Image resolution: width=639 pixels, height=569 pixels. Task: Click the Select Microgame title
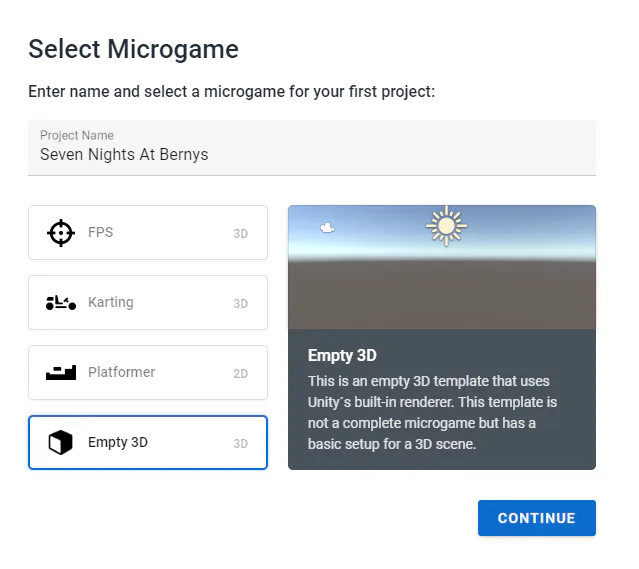tap(133, 48)
